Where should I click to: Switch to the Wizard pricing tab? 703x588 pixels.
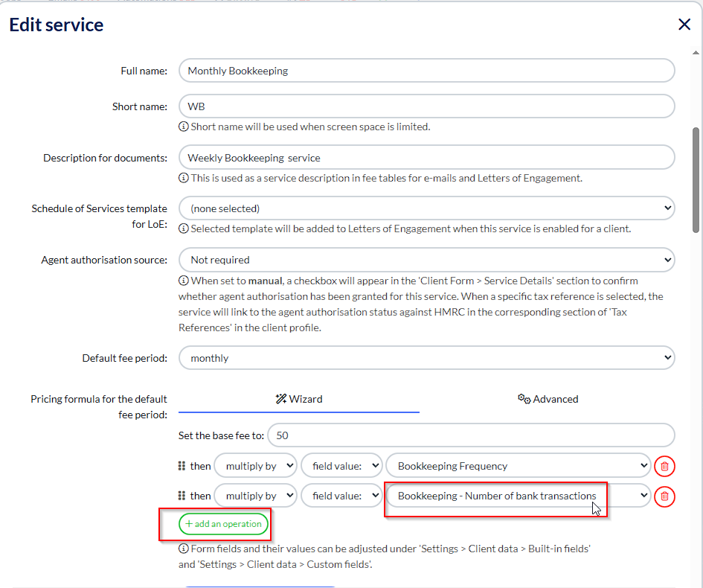(x=299, y=399)
